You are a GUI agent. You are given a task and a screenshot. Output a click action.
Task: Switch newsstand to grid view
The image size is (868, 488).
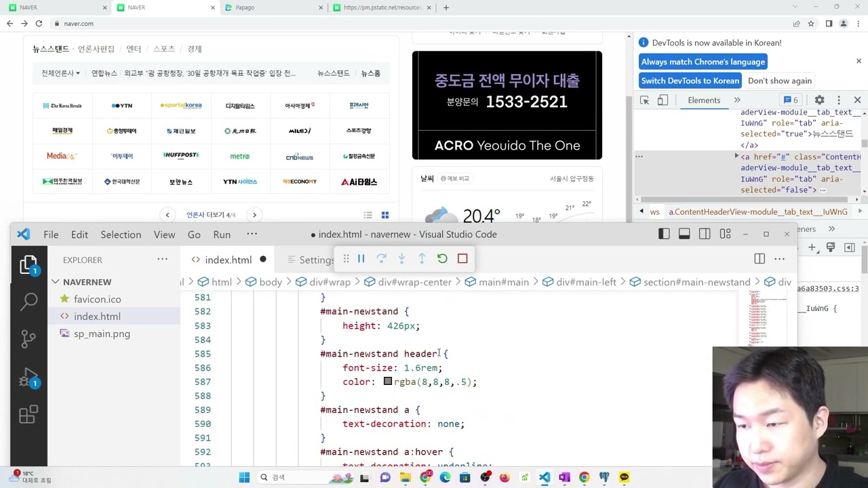[385, 215]
